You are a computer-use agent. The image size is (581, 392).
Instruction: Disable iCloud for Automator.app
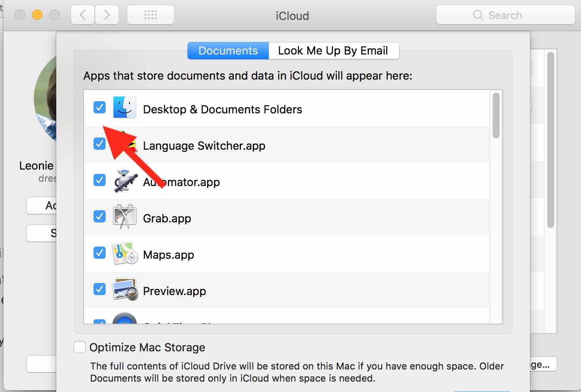pyautogui.click(x=100, y=180)
